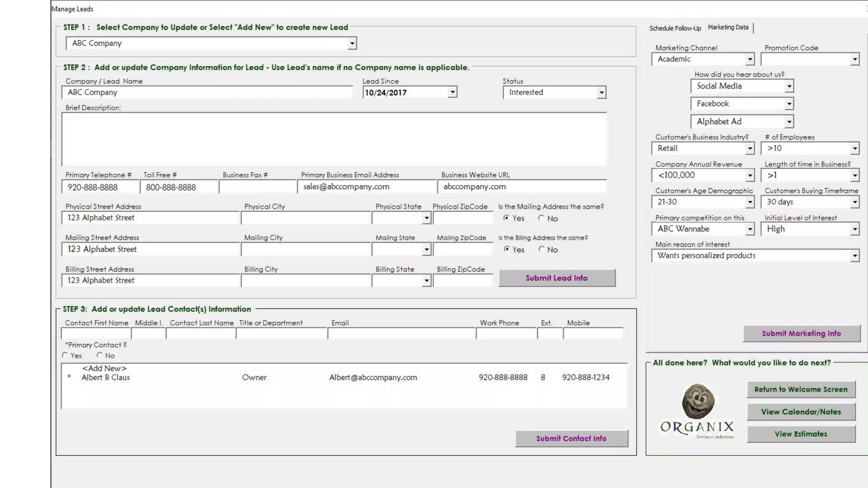Viewport: 868px width, 488px height.
Task: Select No for billing address same
Action: [x=541, y=249]
